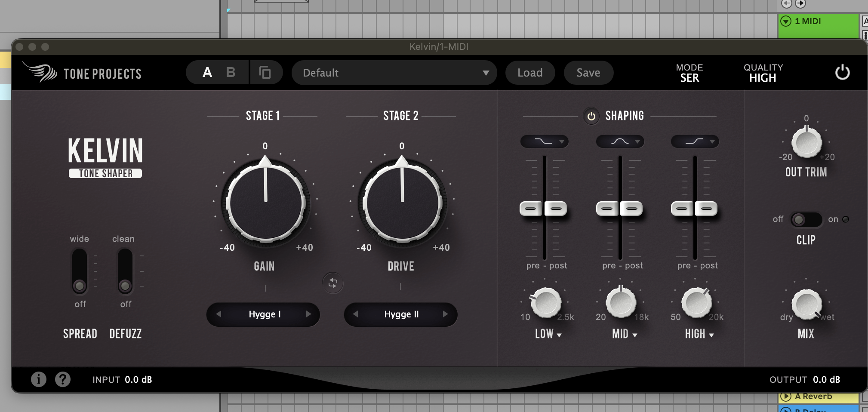The width and height of the screenshot is (868, 412).
Task: Open the plugin info panel via the i icon
Action: [x=38, y=379]
